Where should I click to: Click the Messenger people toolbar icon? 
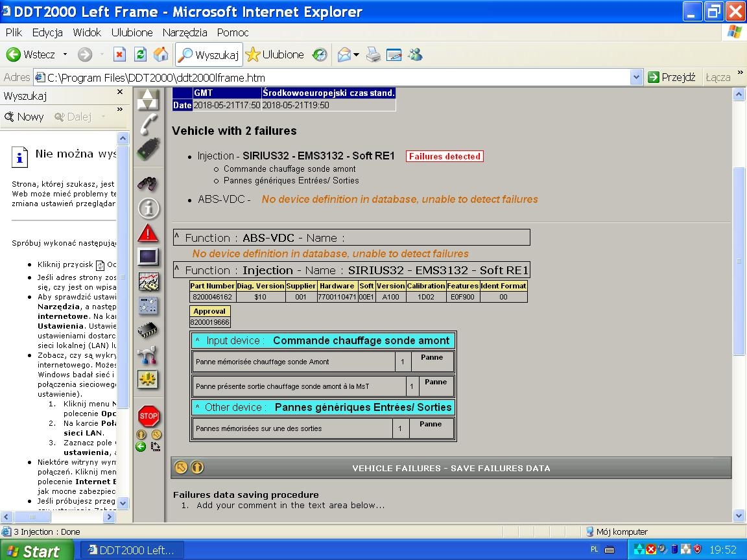click(x=416, y=54)
